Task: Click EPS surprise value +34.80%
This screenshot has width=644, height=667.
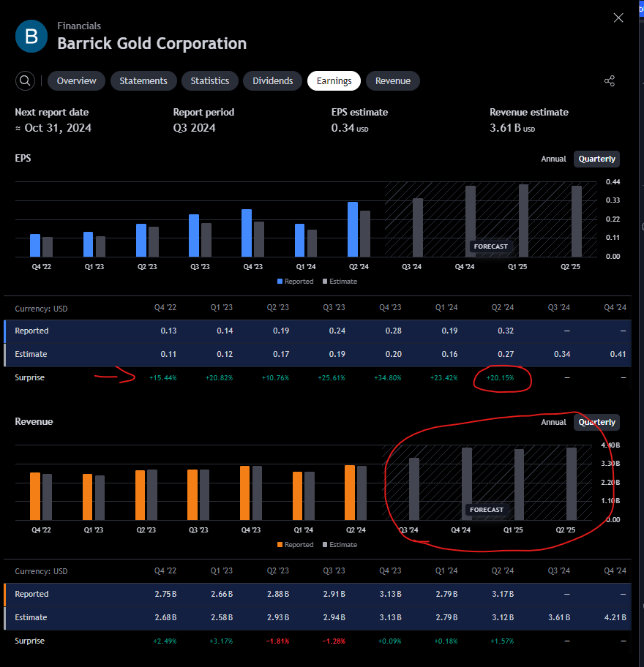Action: point(387,377)
